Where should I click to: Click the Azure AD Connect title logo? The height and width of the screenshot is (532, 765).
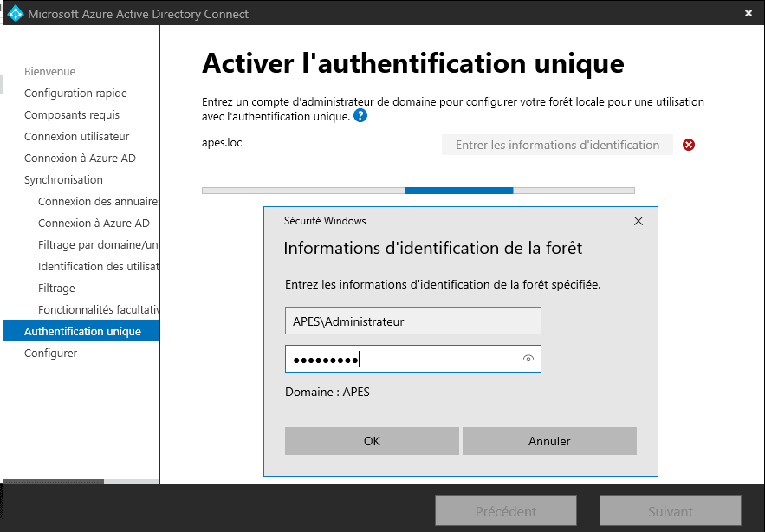click(15, 14)
